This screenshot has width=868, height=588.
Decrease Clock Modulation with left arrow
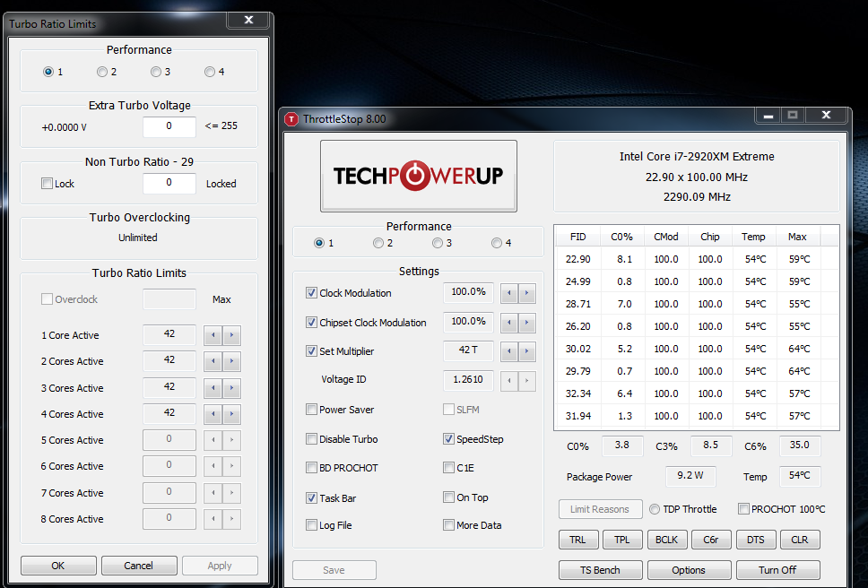click(x=508, y=293)
